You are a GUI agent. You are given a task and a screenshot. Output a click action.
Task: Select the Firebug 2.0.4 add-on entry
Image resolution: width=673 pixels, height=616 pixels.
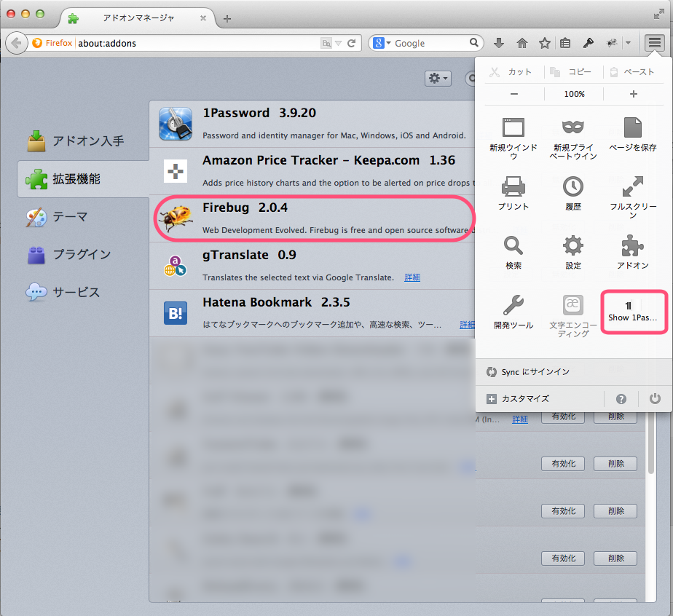pyautogui.click(x=312, y=218)
